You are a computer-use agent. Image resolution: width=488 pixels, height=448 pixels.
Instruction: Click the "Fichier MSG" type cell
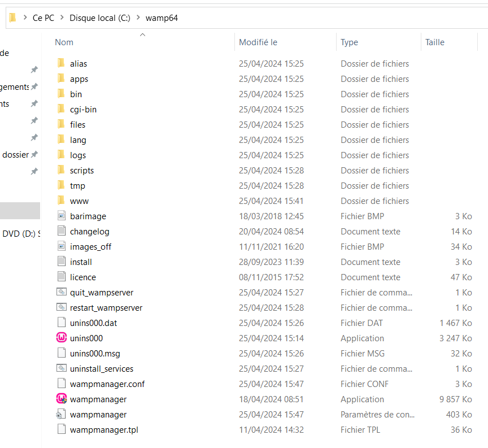[x=363, y=353]
